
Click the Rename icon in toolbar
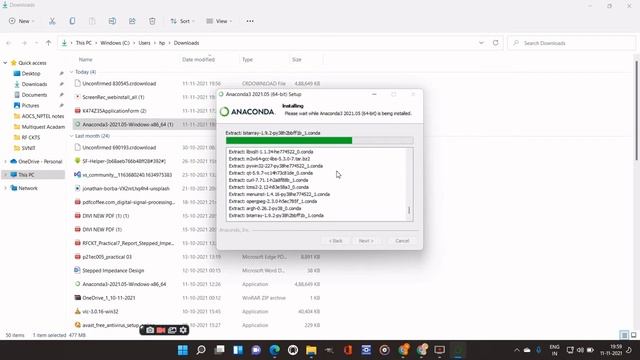(112, 21)
